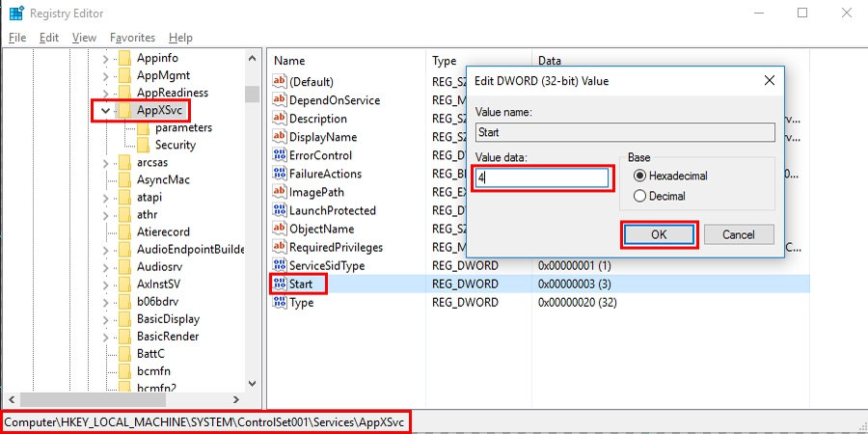Expand the Audiosrv tree node
The height and width of the screenshot is (434, 868).
coord(105,267)
